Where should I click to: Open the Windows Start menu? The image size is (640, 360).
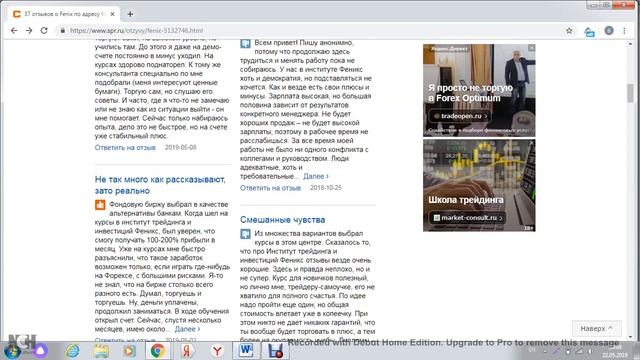[13, 351]
